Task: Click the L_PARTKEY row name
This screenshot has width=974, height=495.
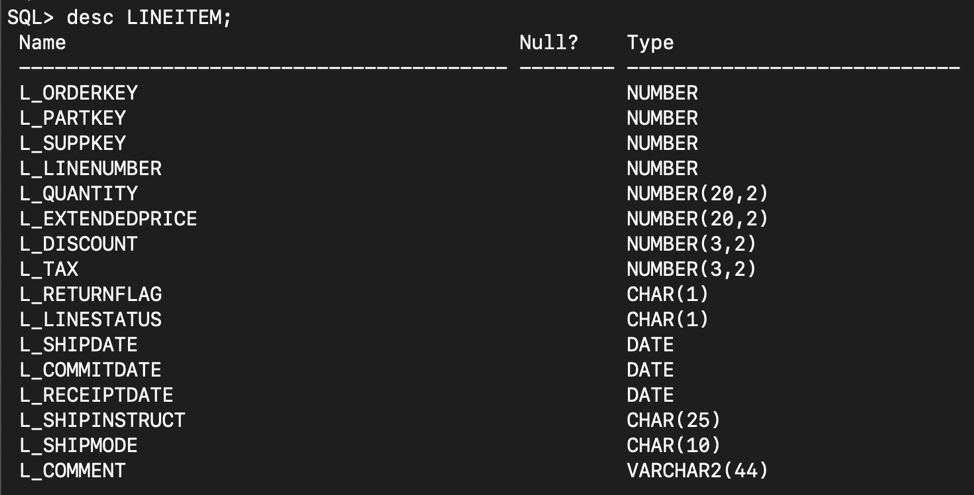Action: coord(73,118)
